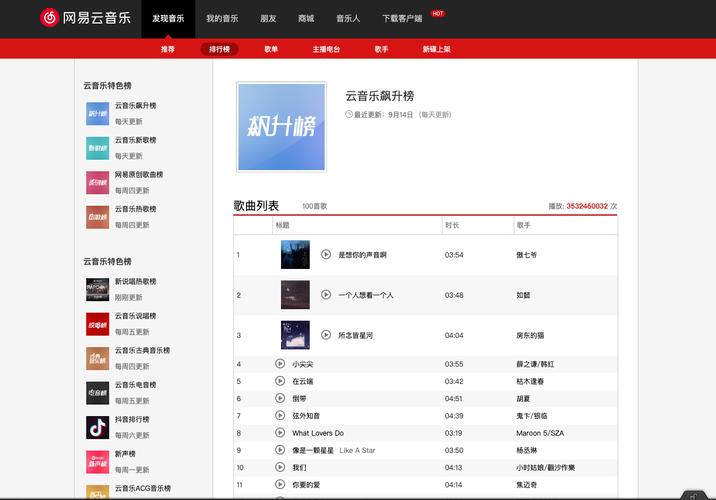Select the 主播电台 sub-navigation item
The width and height of the screenshot is (716, 500).
tap(326, 49)
